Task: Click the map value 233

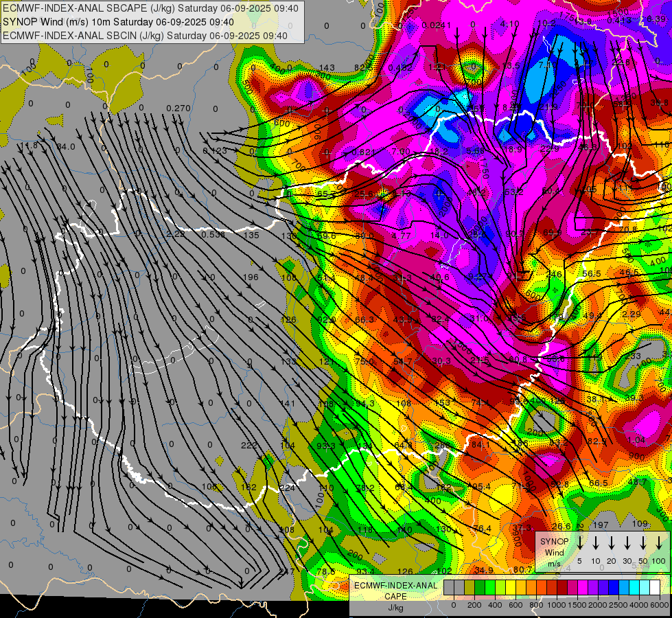Action: [x=633, y=356]
